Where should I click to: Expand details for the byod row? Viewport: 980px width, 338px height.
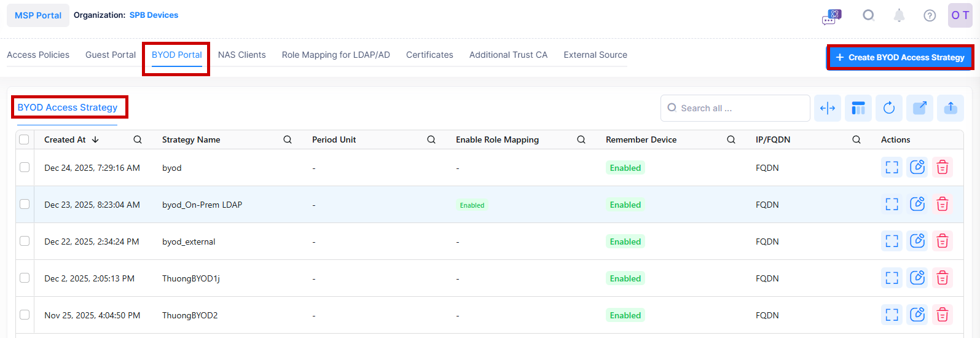(892, 167)
